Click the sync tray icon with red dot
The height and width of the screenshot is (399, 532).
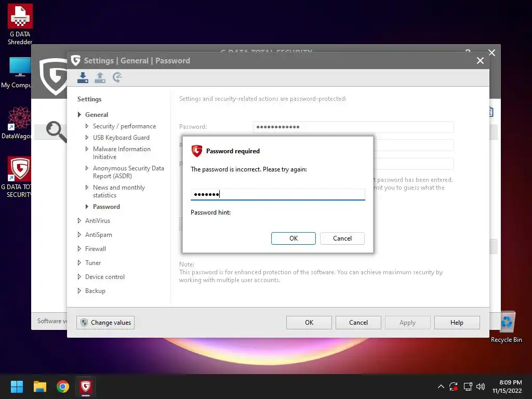pos(453,387)
